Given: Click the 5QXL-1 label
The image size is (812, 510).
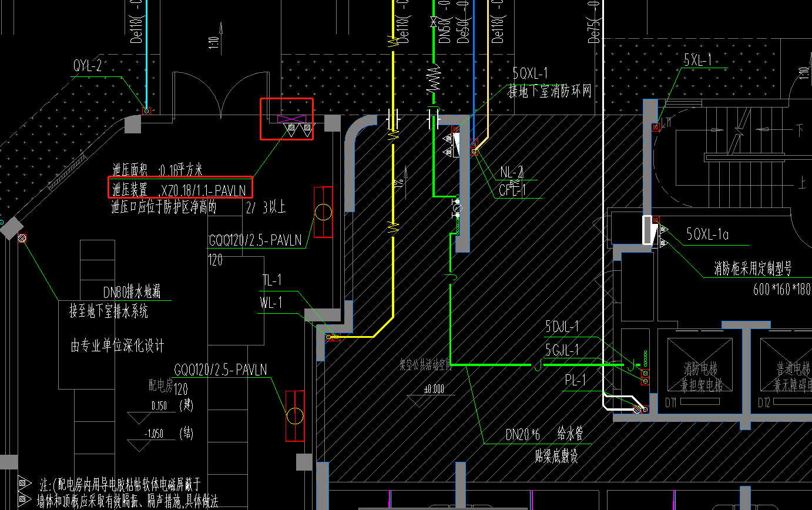Looking at the screenshot, I should 530,73.
